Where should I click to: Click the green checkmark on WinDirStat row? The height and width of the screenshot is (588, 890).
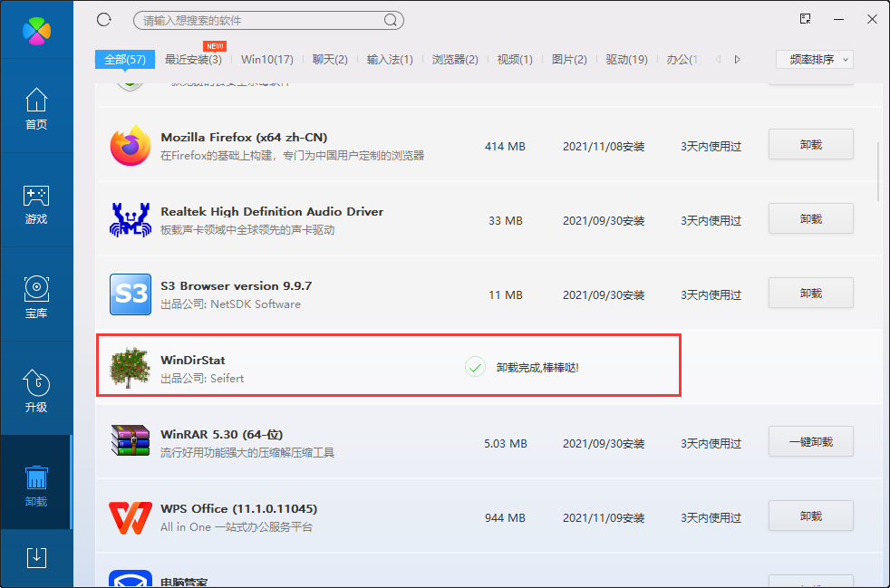[475, 367]
